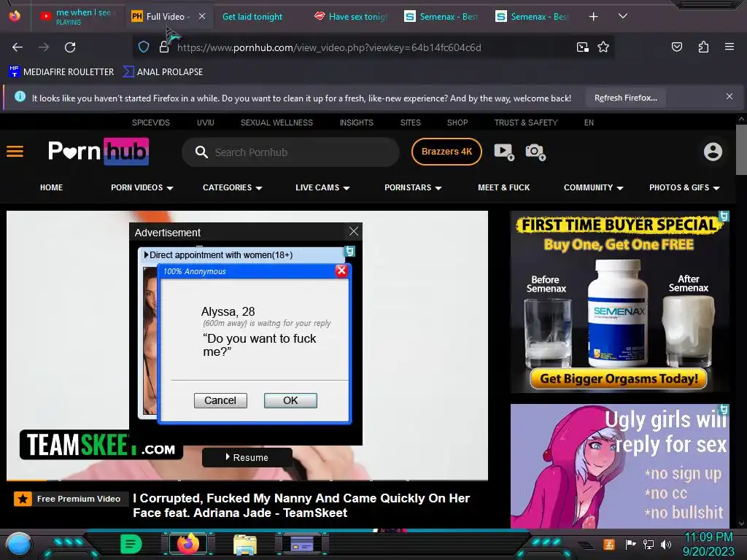Open the UVIU top link
The width and height of the screenshot is (747, 560).
pos(205,122)
